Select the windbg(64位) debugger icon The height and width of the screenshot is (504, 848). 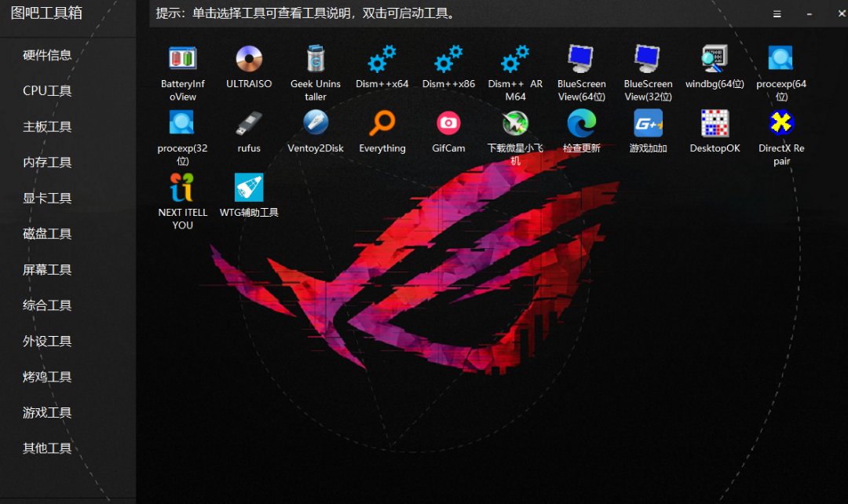click(x=715, y=59)
